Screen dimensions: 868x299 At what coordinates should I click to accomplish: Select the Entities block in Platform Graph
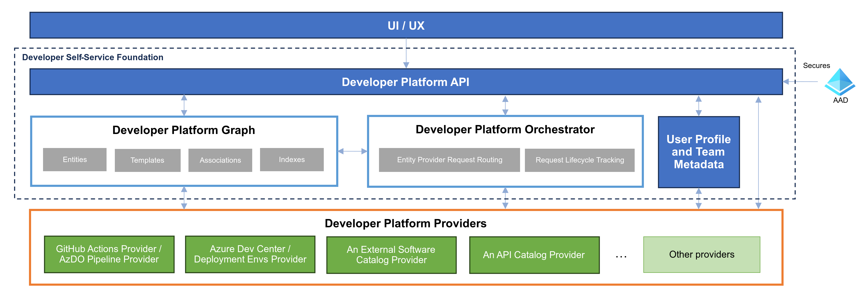(75, 159)
